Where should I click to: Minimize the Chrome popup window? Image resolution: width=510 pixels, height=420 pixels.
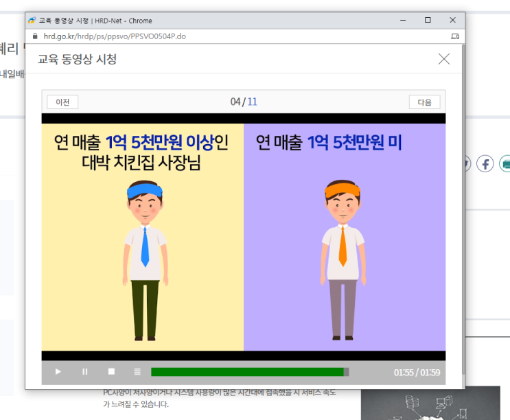[x=403, y=20]
